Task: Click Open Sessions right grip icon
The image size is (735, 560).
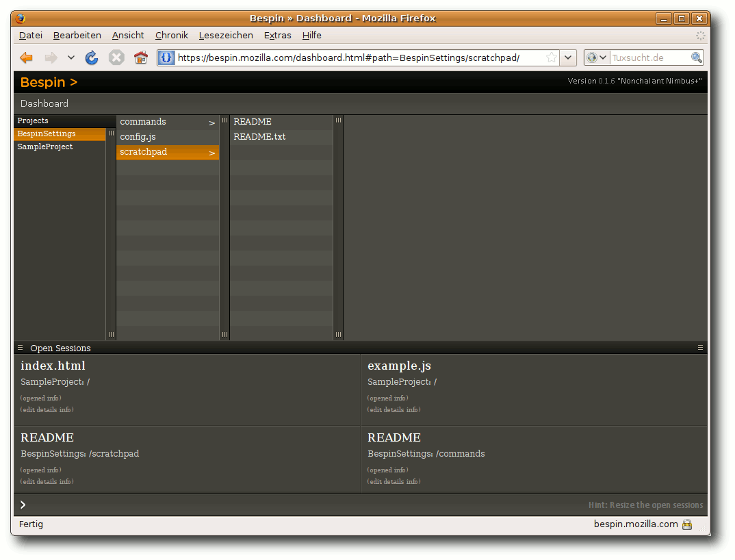Action: (x=700, y=348)
